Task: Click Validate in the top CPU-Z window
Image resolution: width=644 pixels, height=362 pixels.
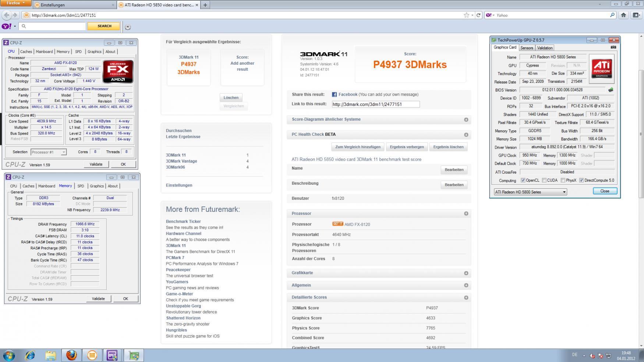Action: point(96,164)
